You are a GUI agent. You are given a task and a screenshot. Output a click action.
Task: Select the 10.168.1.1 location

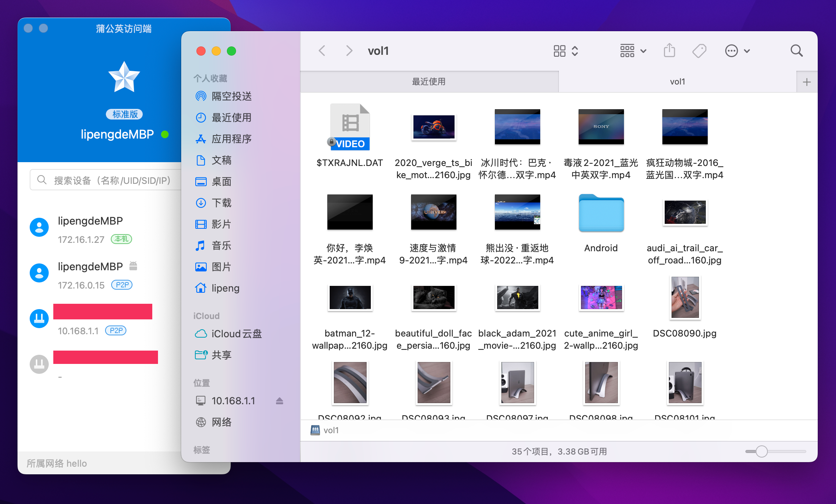coord(233,401)
